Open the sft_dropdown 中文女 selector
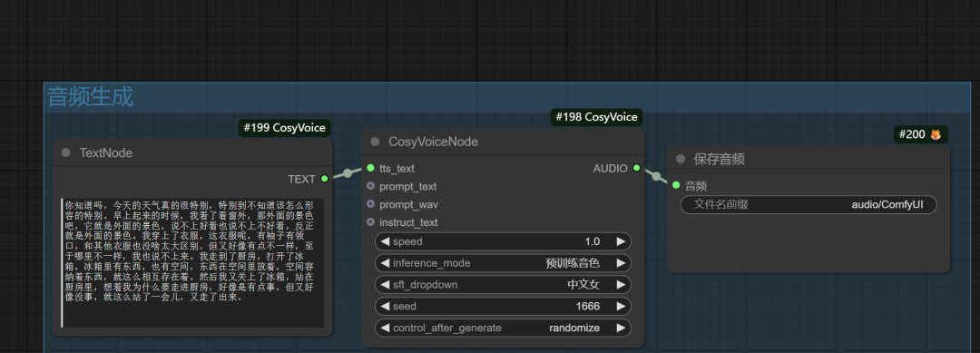 click(503, 285)
